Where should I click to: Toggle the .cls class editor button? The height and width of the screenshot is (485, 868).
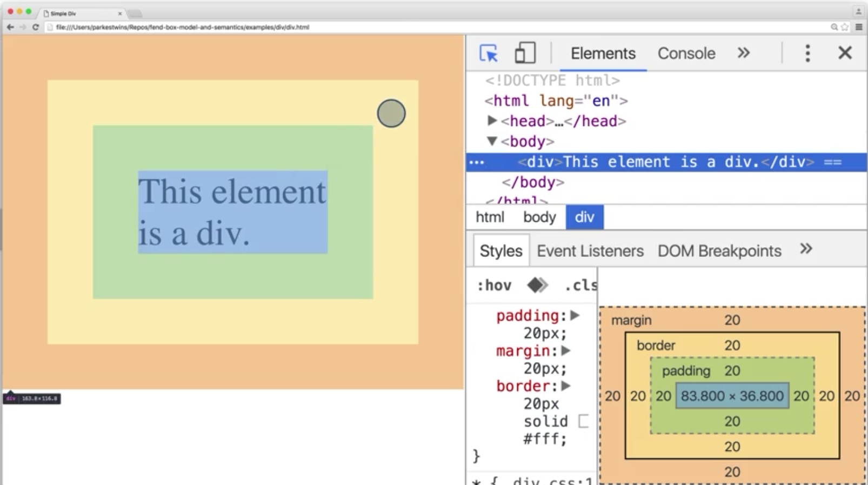(x=580, y=285)
